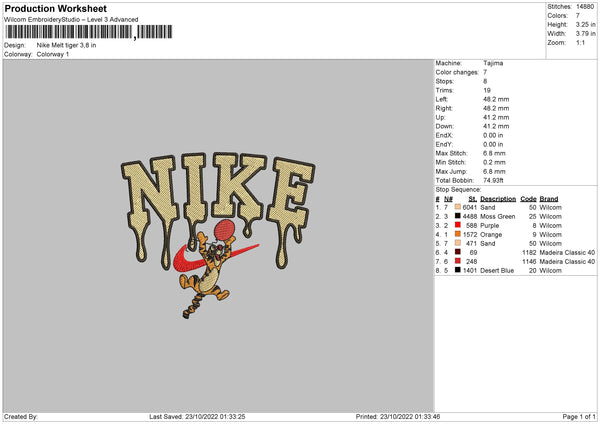Select Total Bobbin value 74.93ft
This screenshot has height=424, width=600.
pyautogui.click(x=493, y=180)
